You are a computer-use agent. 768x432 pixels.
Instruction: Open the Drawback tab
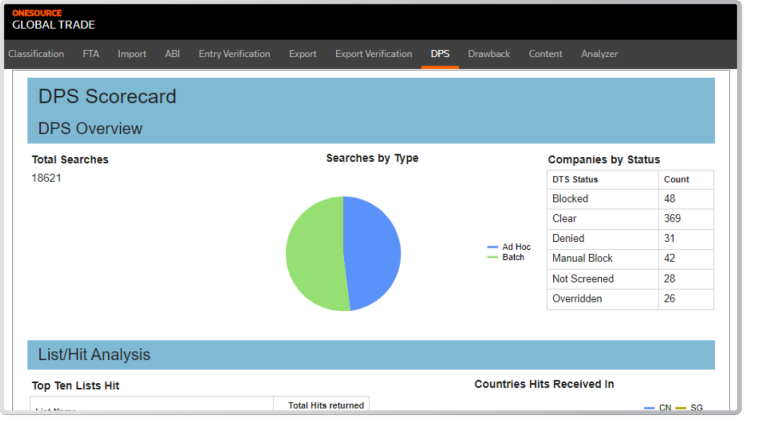click(489, 54)
